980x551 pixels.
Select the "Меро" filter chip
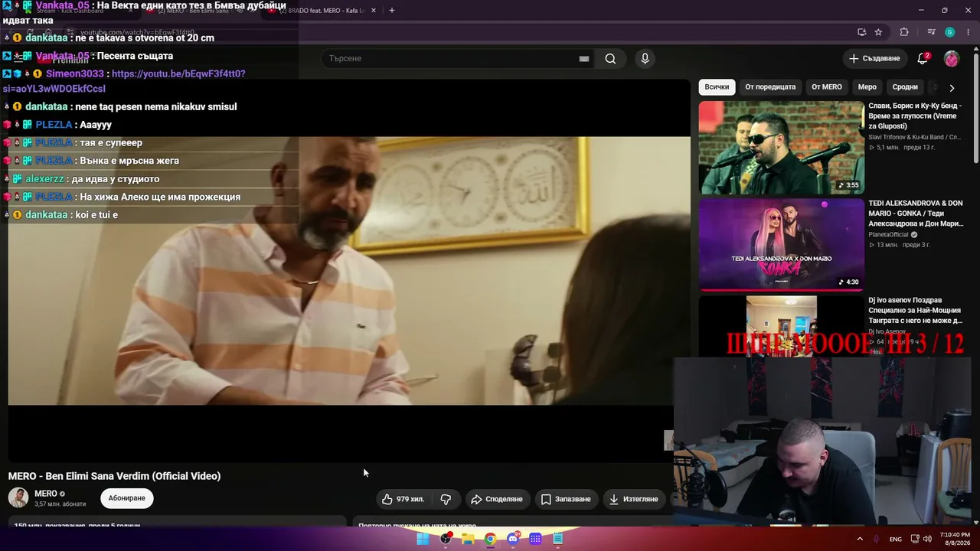867,87
